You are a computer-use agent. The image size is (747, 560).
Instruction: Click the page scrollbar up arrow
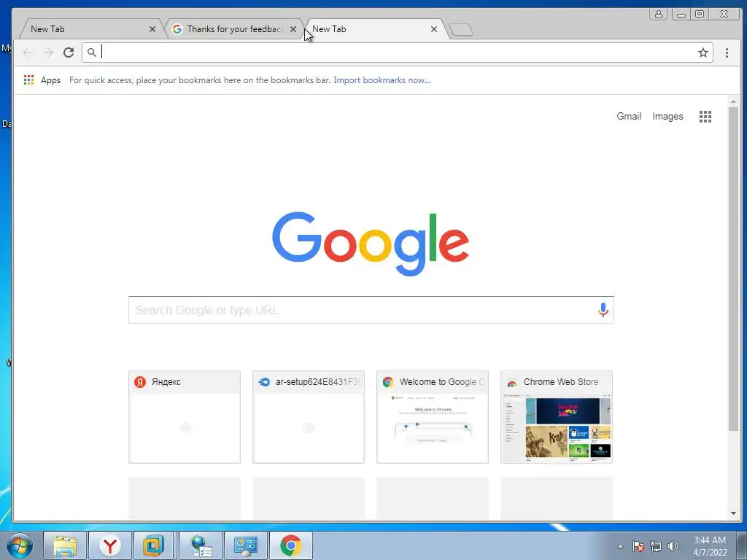(733, 102)
